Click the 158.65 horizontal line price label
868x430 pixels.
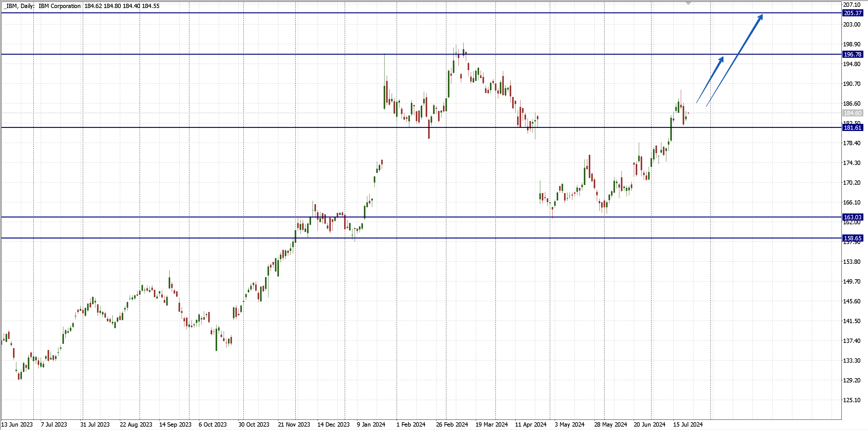pyautogui.click(x=853, y=238)
